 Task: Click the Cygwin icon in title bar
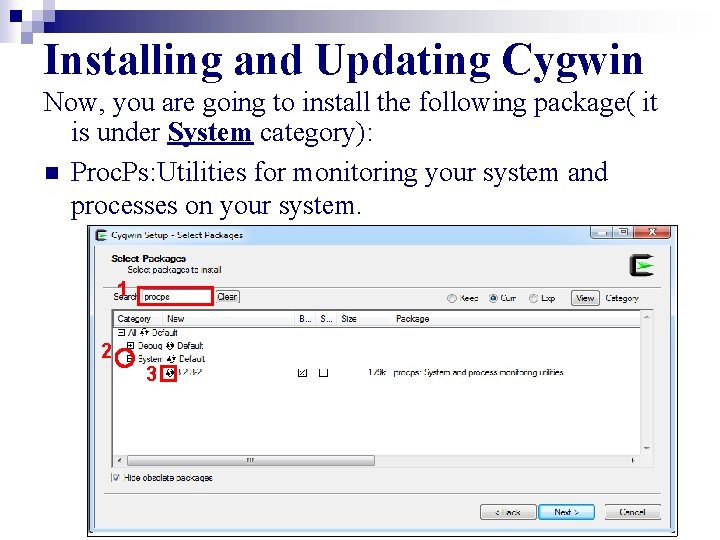[x=101, y=235]
